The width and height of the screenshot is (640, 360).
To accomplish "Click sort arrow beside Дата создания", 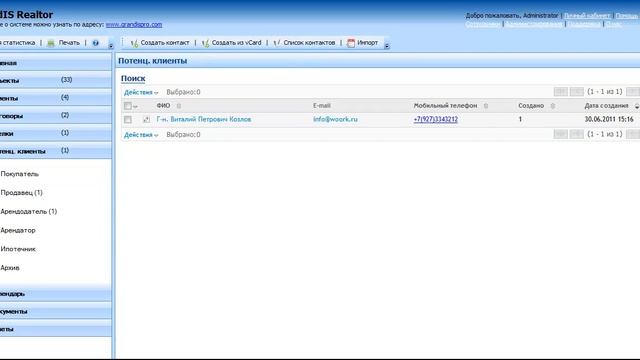I will tap(637, 106).
